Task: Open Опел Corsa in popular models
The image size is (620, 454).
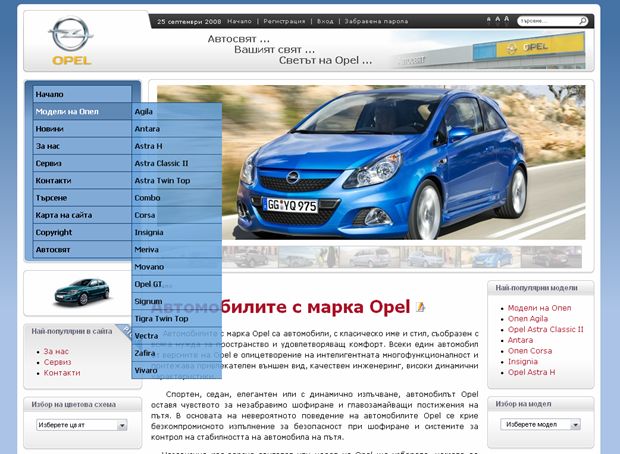Action: [530, 351]
